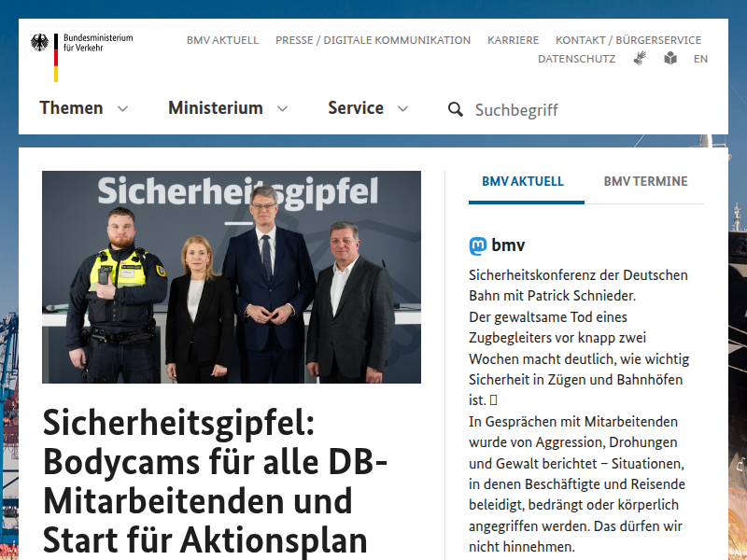Go to the Karriere page

[513, 40]
